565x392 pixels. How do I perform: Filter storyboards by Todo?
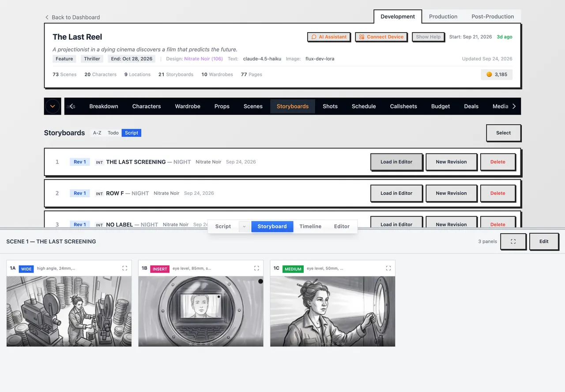pyautogui.click(x=113, y=133)
